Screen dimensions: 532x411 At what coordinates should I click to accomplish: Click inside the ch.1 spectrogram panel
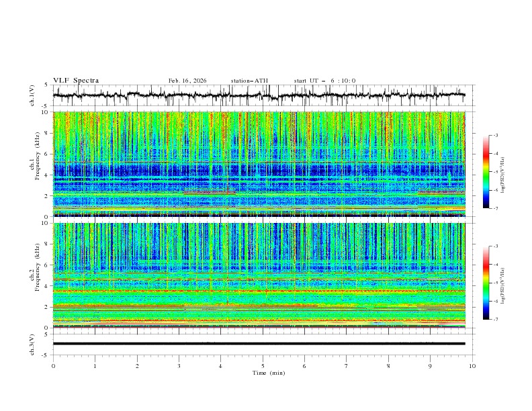coord(259,164)
